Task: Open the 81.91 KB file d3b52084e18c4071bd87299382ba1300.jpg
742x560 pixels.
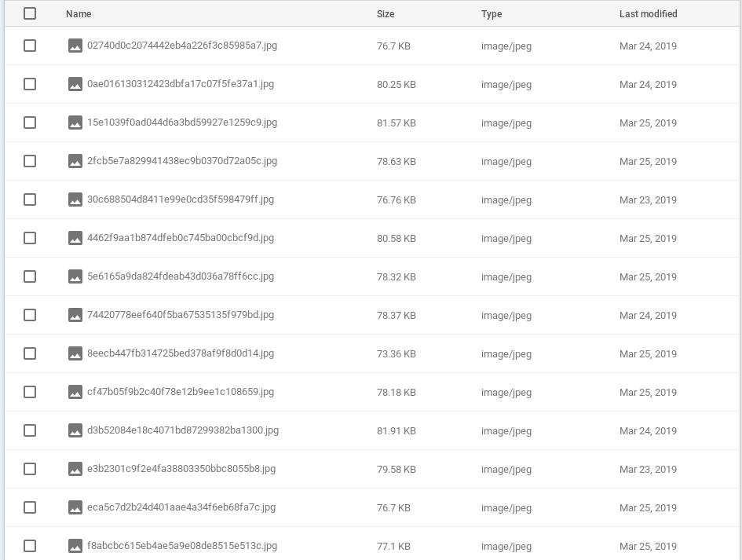Action: pos(183,430)
